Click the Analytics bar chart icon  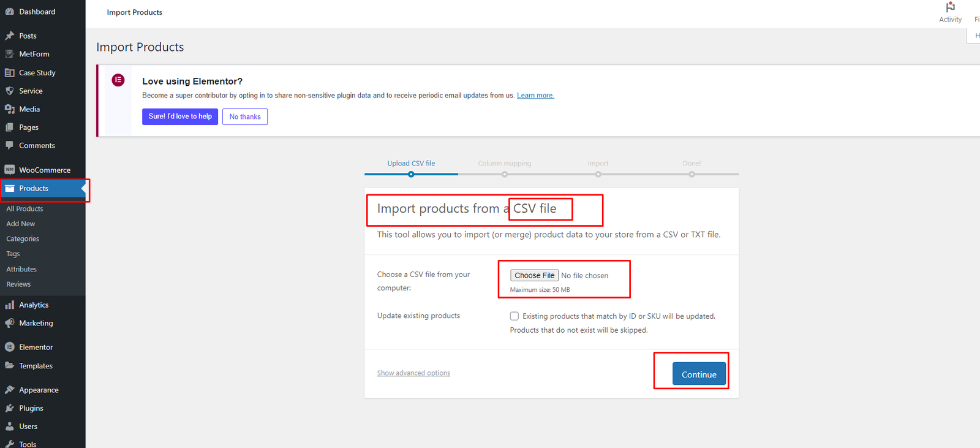click(10, 305)
